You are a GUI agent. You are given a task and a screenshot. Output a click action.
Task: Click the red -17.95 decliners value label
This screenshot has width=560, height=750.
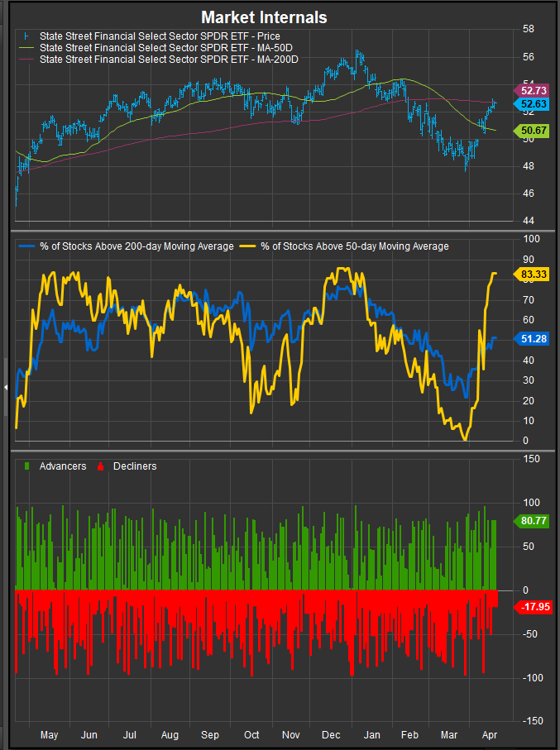tap(532, 607)
